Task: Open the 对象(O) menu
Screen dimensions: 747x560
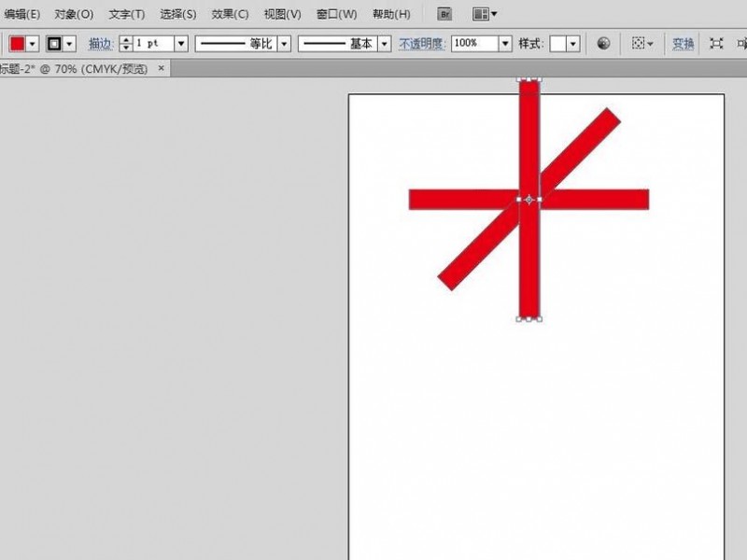Action: click(74, 14)
